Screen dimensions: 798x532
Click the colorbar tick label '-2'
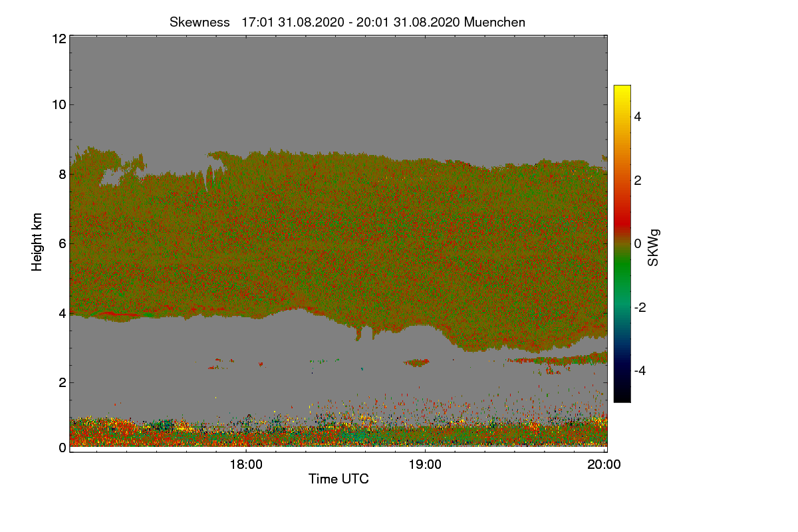coord(640,307)
